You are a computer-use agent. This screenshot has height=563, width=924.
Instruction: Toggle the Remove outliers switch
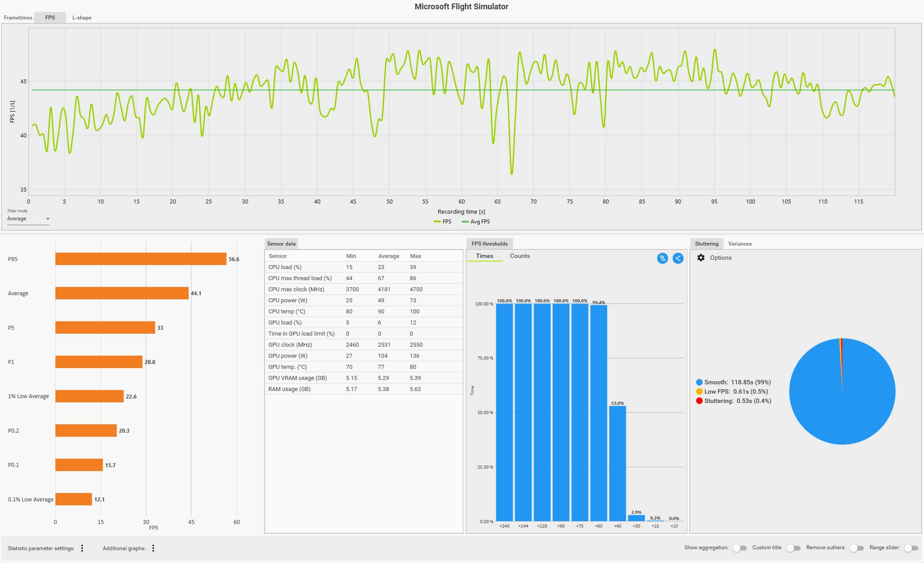click(857, 548)
